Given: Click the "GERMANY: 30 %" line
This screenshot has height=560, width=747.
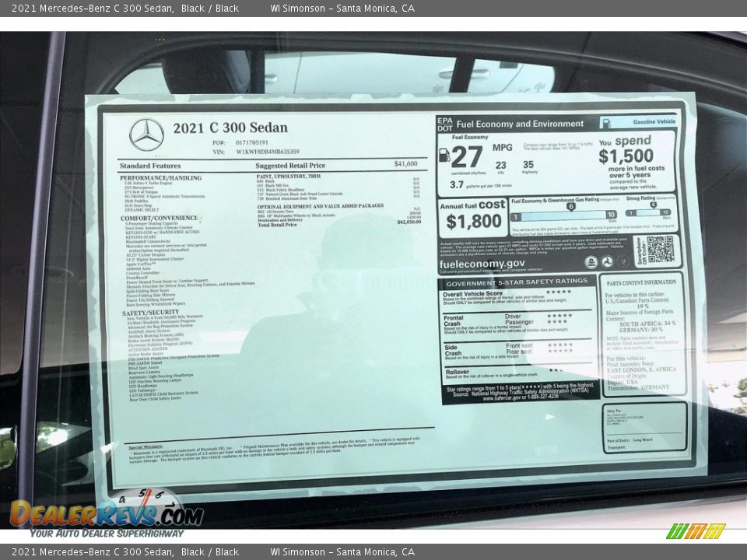Looking at the screenshot, I should [640, 330].
